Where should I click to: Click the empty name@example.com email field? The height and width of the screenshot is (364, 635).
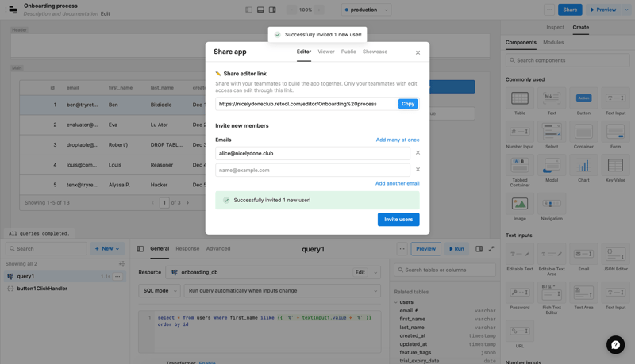click(x=312, y=170)
